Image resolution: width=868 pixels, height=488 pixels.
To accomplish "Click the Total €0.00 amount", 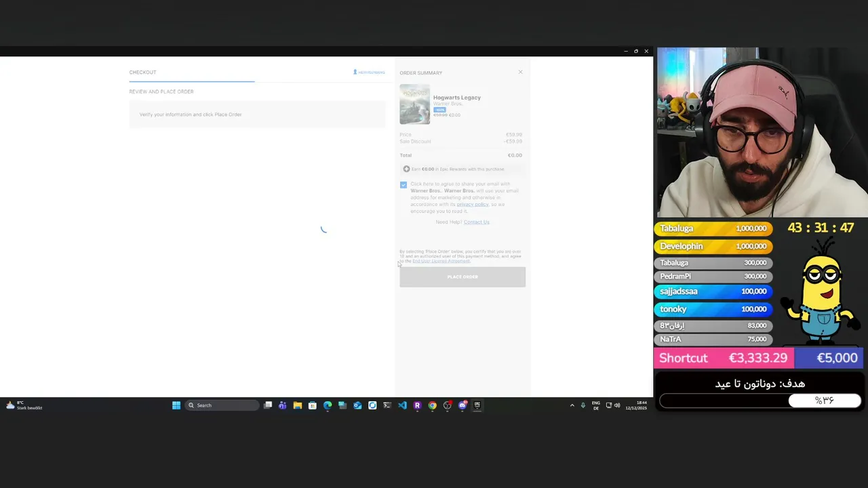I will 515,155.
